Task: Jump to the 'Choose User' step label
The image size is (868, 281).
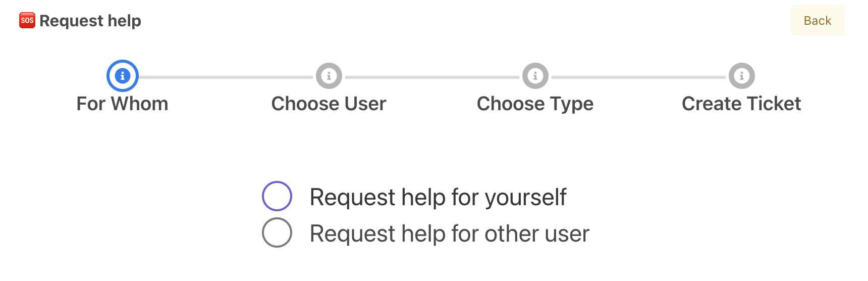Action: (329, 104)
